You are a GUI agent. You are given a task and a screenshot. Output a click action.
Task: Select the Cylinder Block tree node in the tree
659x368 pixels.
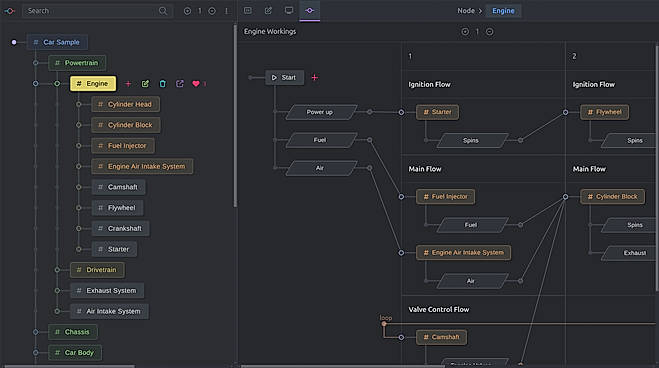(x=126, y=125)
